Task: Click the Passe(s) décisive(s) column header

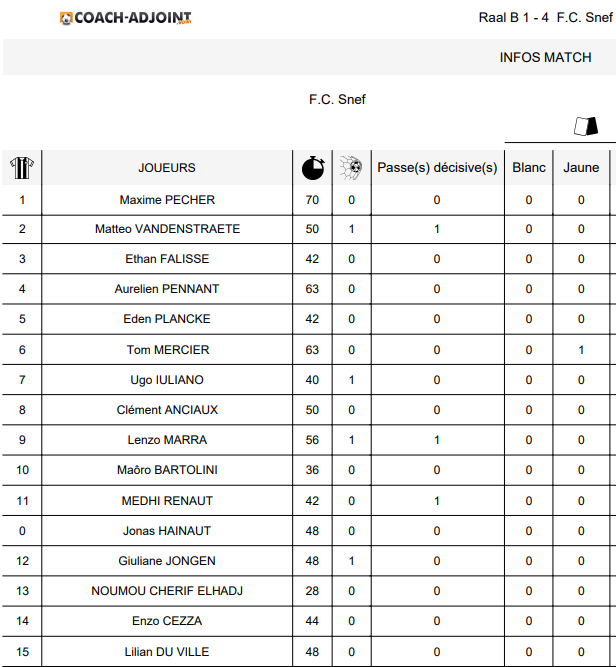Action: coord(437,168)
